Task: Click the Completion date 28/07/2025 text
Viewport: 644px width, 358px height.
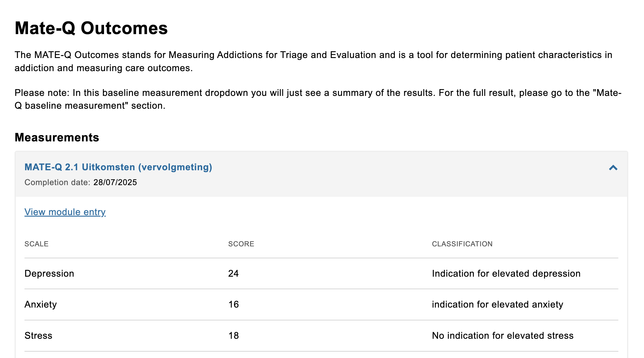Action: (x=81, y=182)
